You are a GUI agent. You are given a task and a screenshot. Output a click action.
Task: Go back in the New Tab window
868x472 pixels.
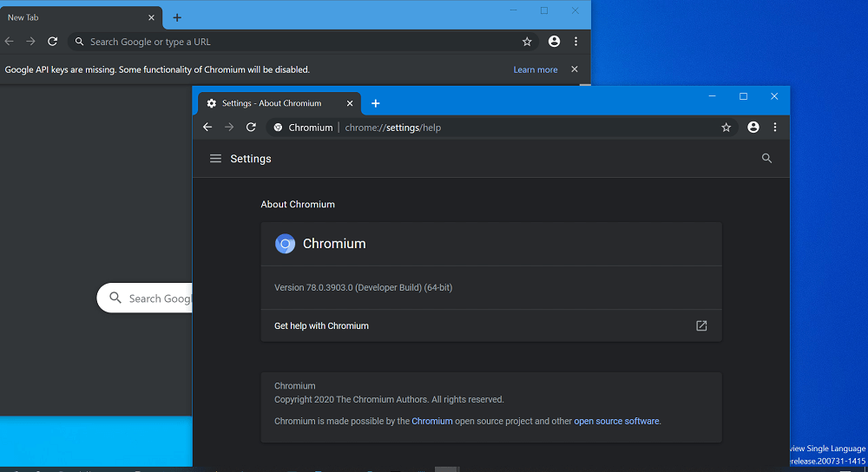click(x=10, y=42)
